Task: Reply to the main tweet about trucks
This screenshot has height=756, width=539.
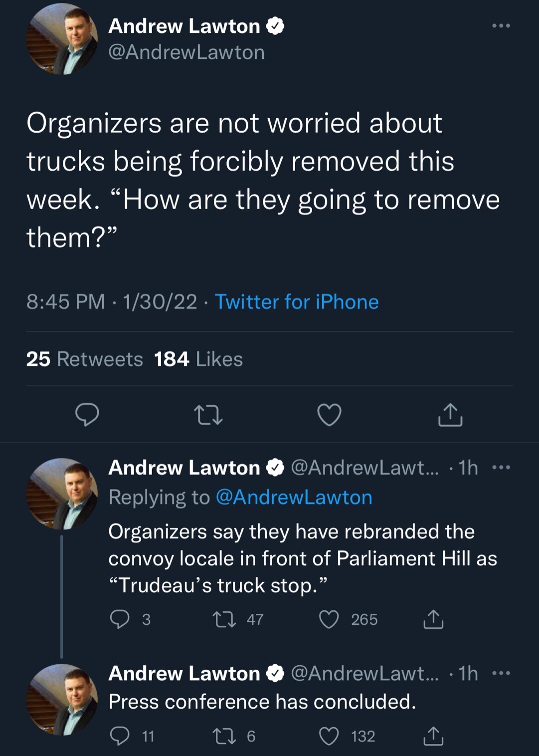Action: click(87, 414)
